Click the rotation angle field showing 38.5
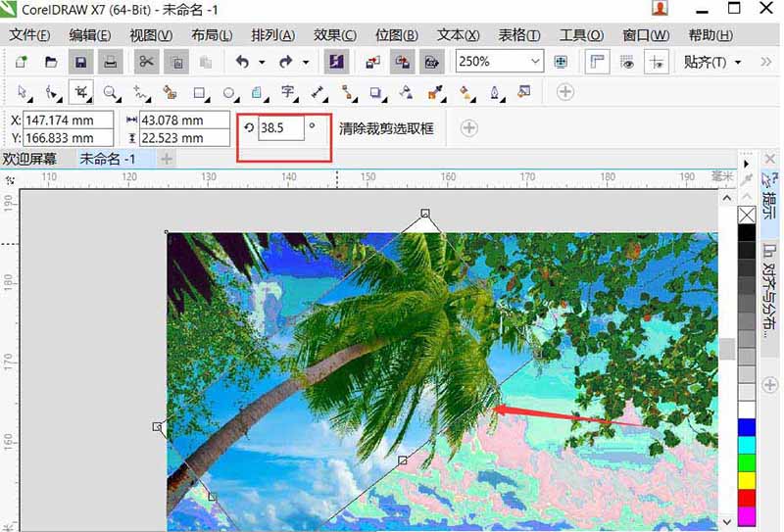The height and width of the screenshot is (532, 784). (281, 128)
